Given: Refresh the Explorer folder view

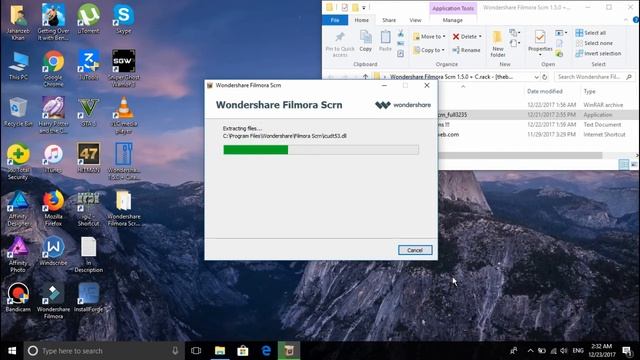Looking at the screenshot, I should [x=544, y=77].
